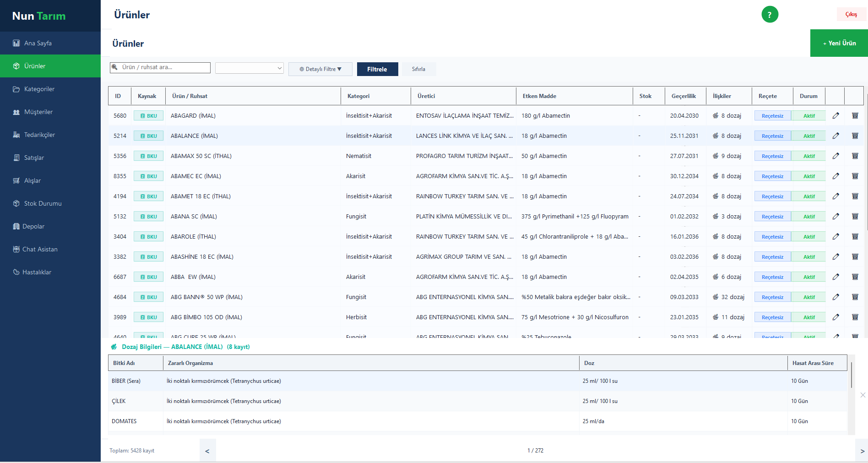Screen dimensions: 868x463
Task: Click the edit pencil icon for ABANA SC
Action: point(835,217)
